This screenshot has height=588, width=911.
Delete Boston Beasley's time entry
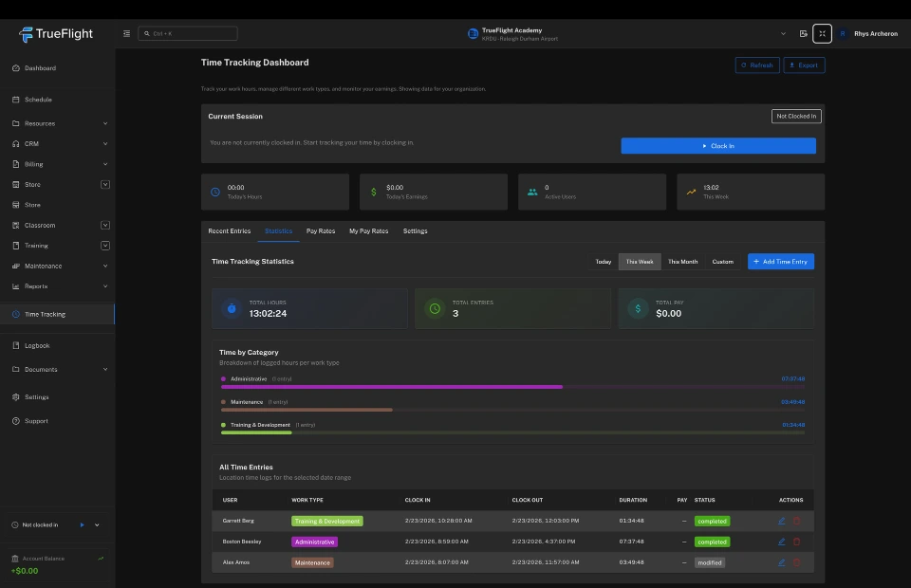coord(796,542)
